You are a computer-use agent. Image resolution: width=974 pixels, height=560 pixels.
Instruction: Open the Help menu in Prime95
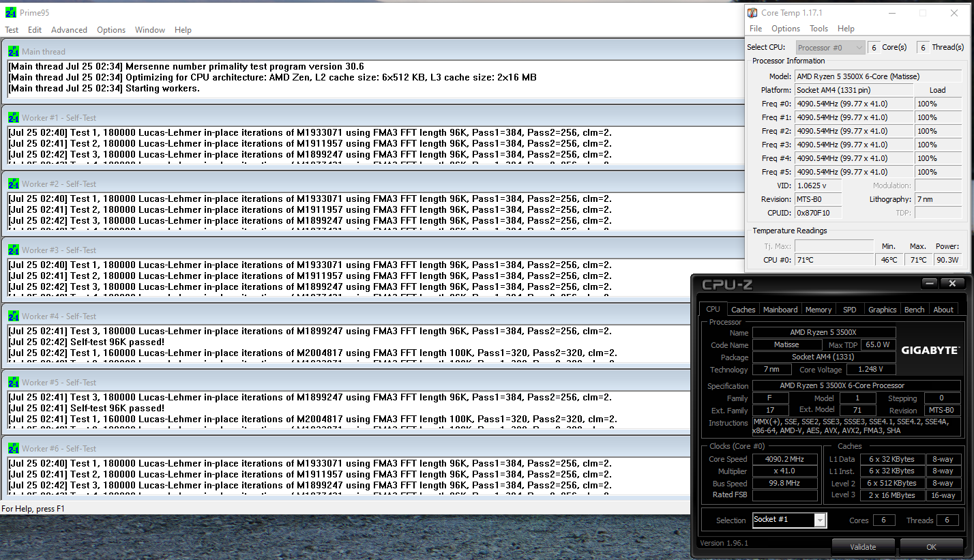183,30
